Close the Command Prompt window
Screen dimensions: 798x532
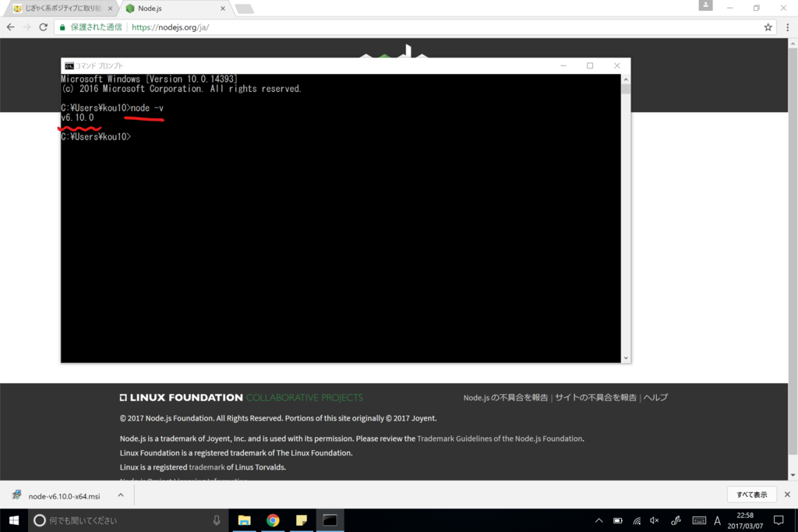point(617,65)
